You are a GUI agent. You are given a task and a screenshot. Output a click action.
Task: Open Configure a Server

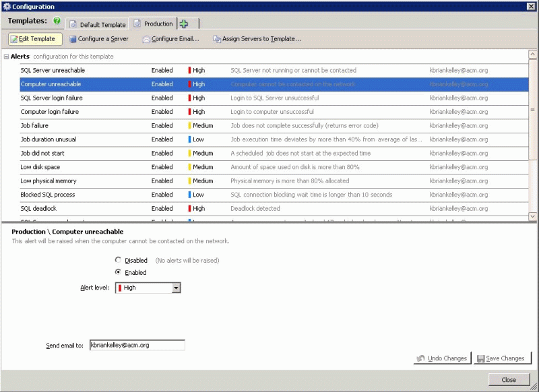click(x=99, y=38)
